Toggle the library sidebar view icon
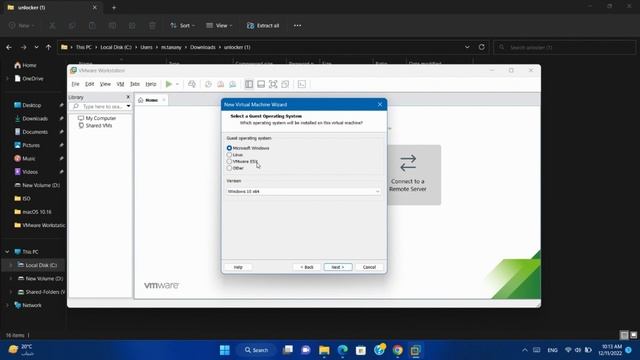Screen dimensions: 640x360 click(249, 84)
